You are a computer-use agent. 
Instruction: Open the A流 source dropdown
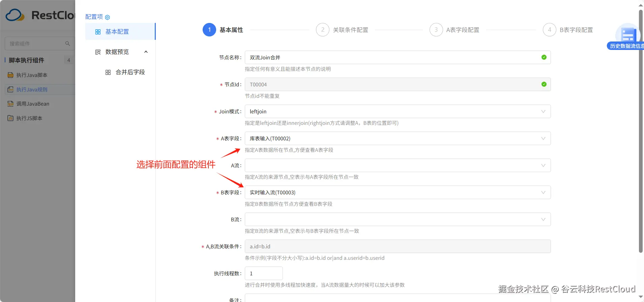[398, 165]
